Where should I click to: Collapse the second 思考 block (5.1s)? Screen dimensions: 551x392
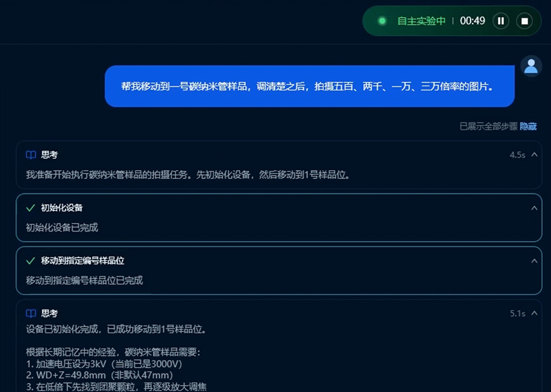coord(534,313)
